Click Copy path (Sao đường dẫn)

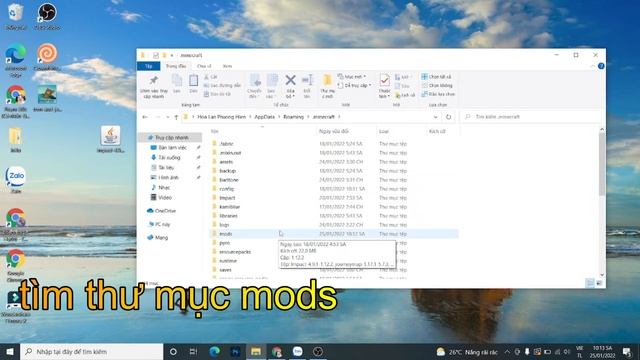pyautogui.click(x=222, y=85)
